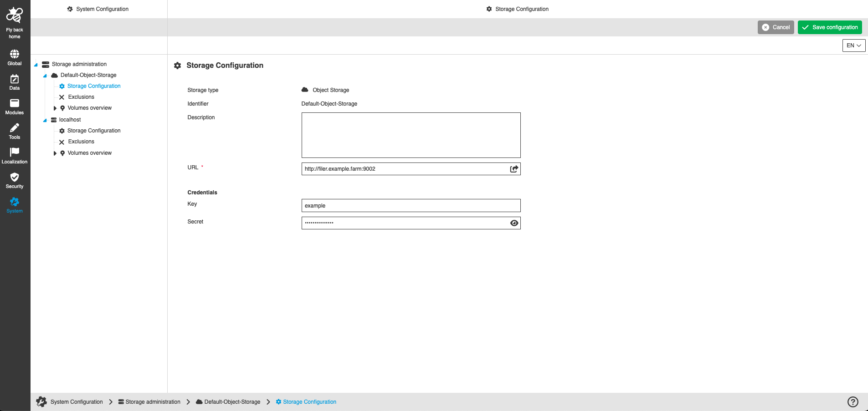868x411 pixels.
Task: Open the Global section in the sidebar
Action: click(x=14, y=56)
